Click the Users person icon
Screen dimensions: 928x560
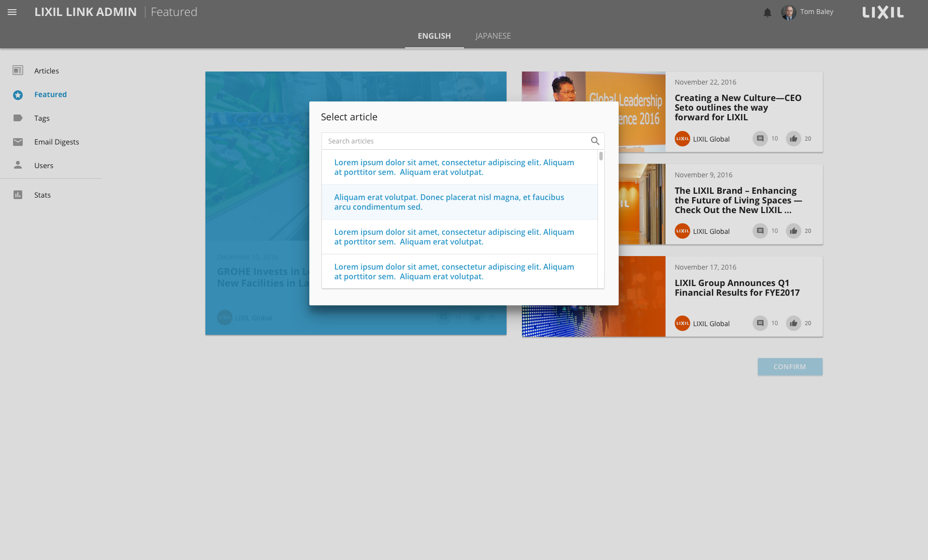pyautogui.click(x=18, y=165)
